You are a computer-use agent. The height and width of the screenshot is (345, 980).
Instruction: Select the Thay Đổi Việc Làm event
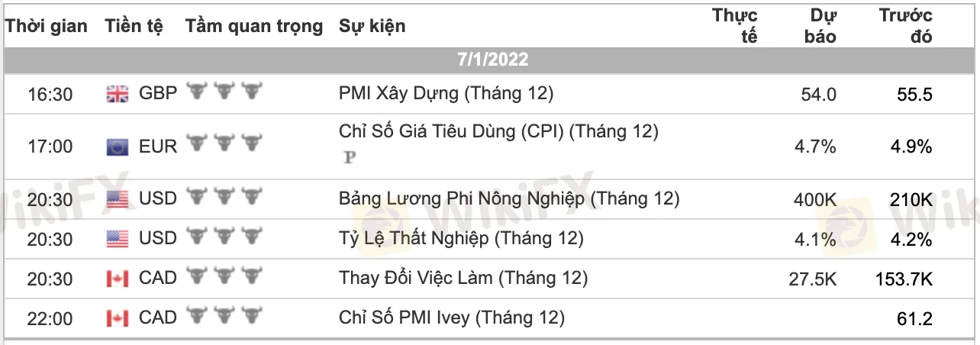pyautogui.click(x=463, y=278)
